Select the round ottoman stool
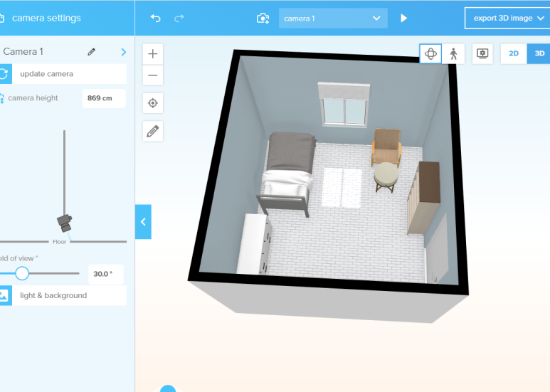Screen dimensions: 550x392 pos(386,177)
